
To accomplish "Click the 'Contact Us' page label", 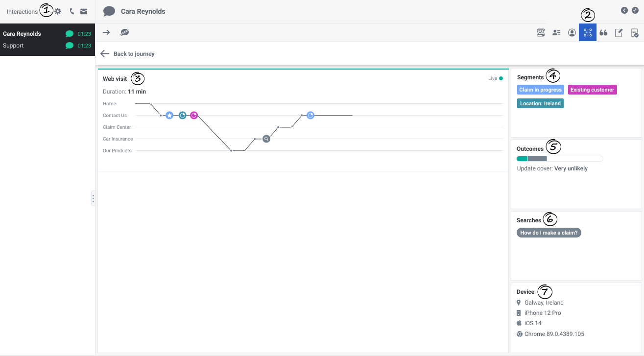I will pos(115,116).
